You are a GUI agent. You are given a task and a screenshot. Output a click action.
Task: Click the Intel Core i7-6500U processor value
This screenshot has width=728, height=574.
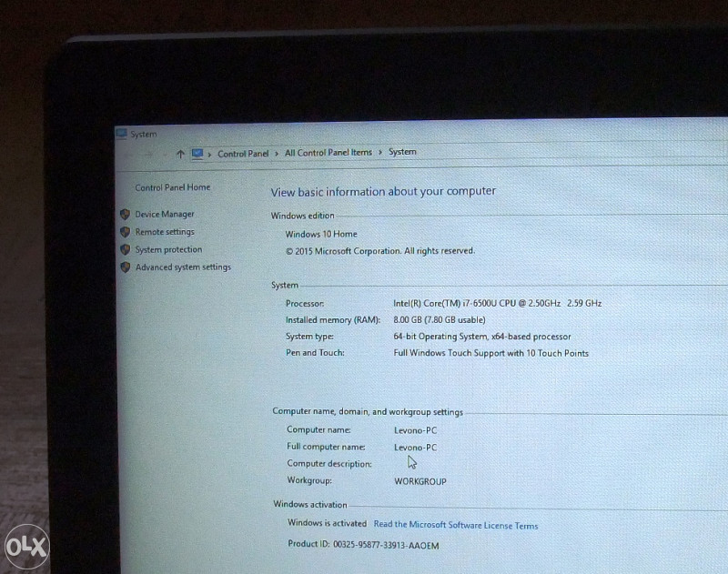coord(497,304)
